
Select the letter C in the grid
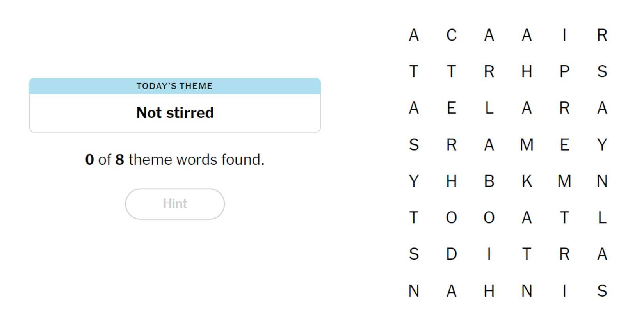[x=452, y=35]
